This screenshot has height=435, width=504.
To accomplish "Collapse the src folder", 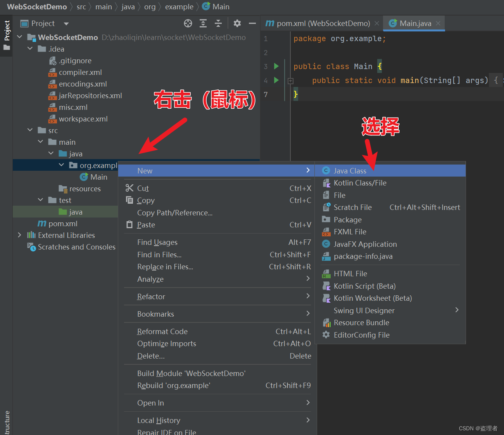I will 30,130.
